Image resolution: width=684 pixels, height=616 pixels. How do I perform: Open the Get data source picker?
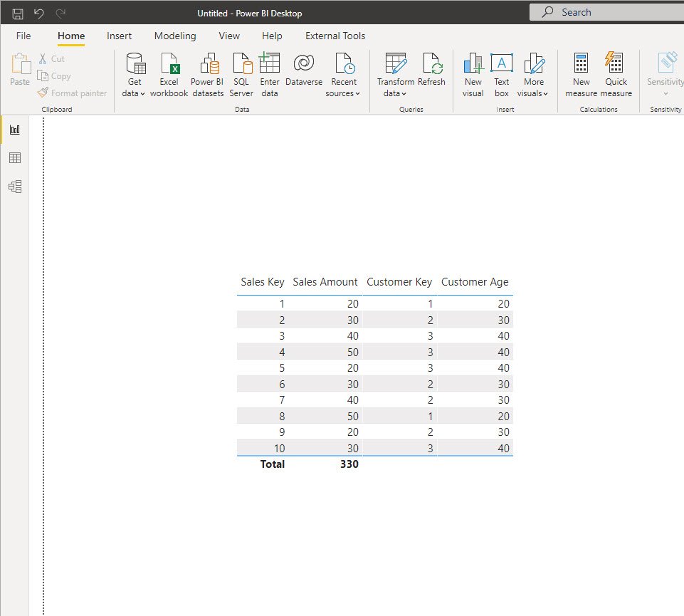(x=135, y=75)
